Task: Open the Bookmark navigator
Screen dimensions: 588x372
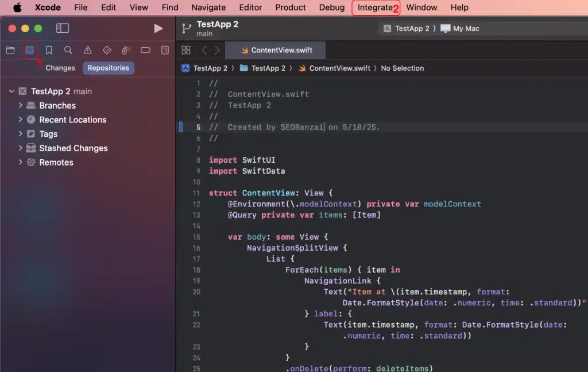Action: point(49,50)
